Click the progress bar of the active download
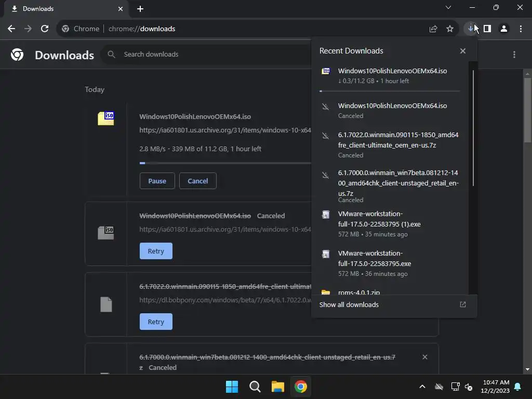This screenshot has width=532, height=399. click(x=225, y=163)
